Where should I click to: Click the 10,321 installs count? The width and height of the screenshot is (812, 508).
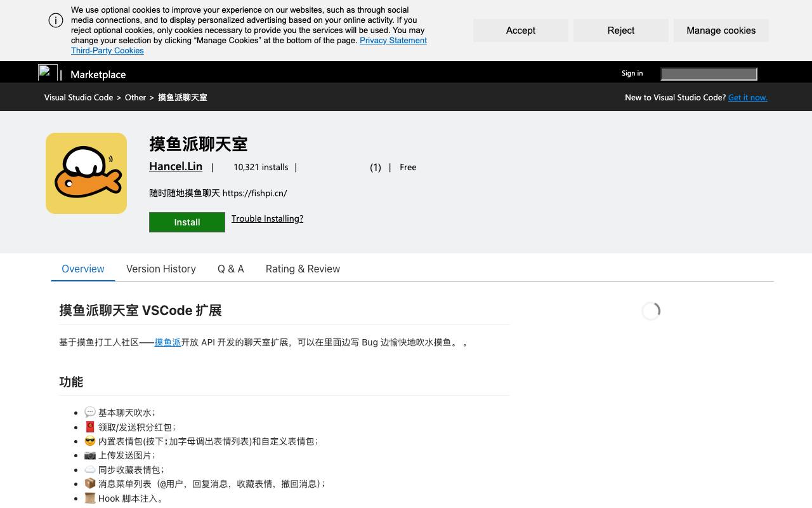[x=261, y=167]
